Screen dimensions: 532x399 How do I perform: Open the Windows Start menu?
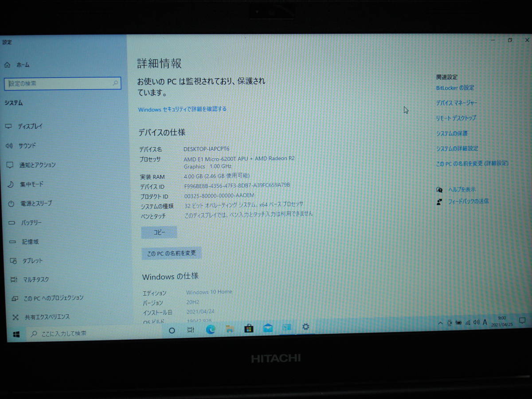(x=16, y=334)
